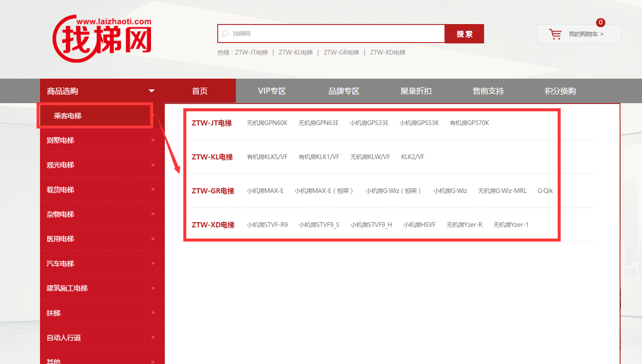
Task: Expand 医用电梯 category arrow
Action: coord(153,239)
